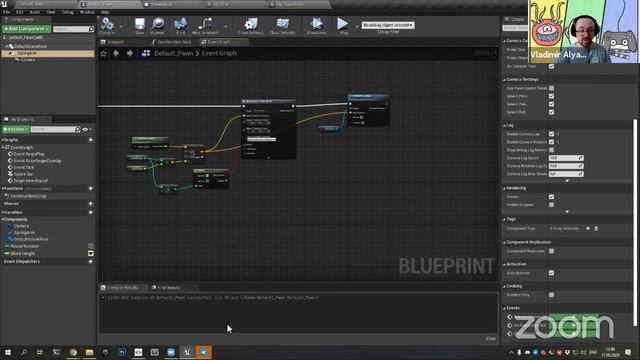This screenshot has height=360, width=640.
Task: Click the Camera Lag Speed value field
Action: (566, 158)
